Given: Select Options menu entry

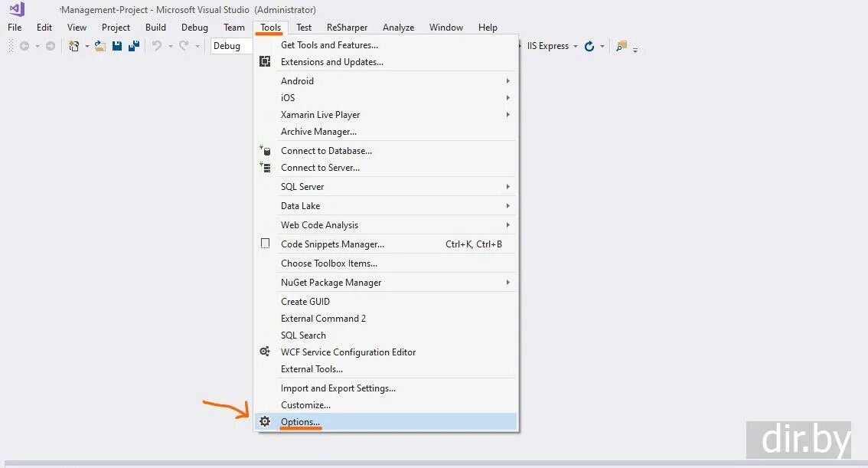Looking at the screenshot, I should coord(386,421).
